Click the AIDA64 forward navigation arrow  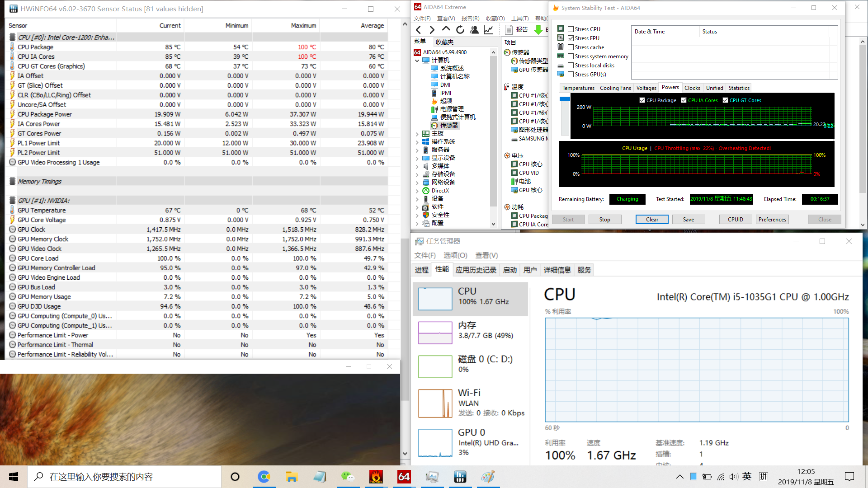[432, 30]
